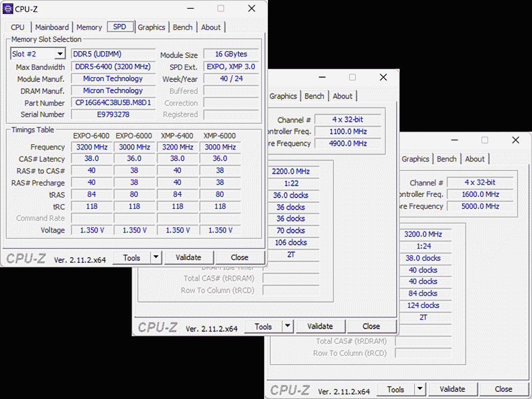Click the CPU-Z app icon in the title bar
The height and width of the screenshot is (399, 532).
(7, 9)
